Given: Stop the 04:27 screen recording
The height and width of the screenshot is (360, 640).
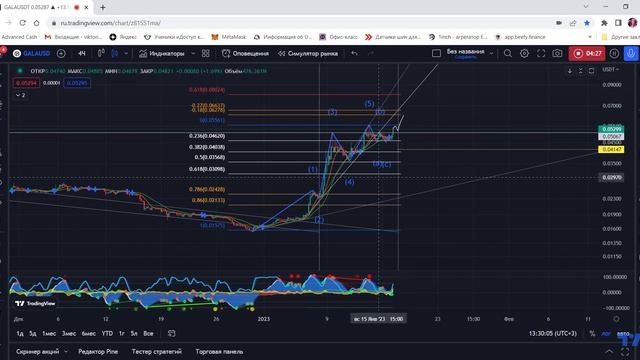Looking at the screenshot, I should 587,53.
